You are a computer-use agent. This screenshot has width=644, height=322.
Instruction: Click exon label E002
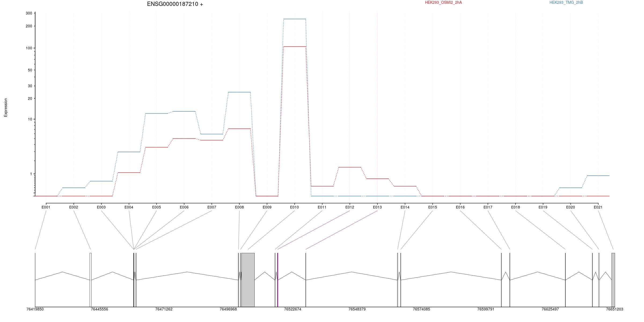74,207
